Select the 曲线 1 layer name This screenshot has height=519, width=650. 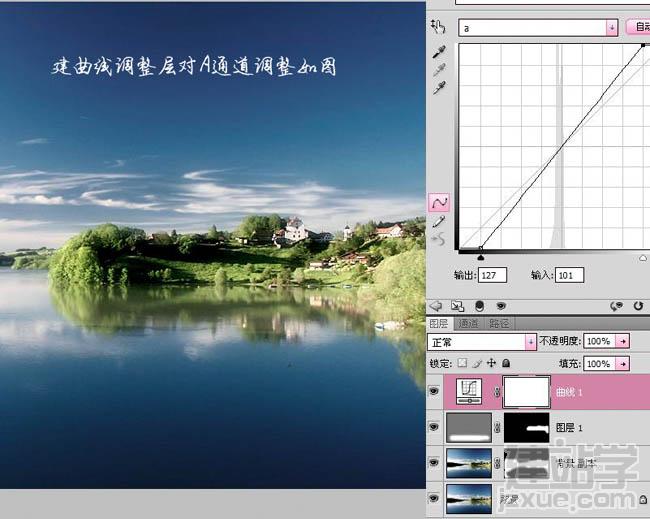(569, 392)
